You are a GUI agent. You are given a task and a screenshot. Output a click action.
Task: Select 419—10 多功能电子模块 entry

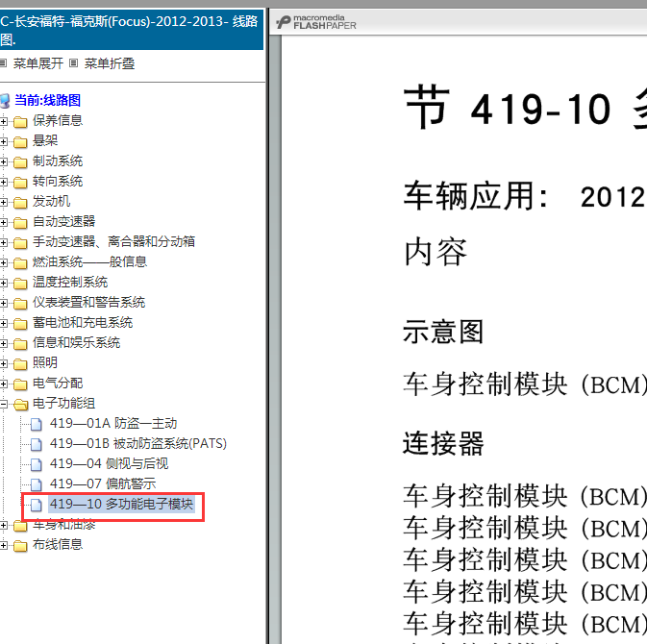121,504
